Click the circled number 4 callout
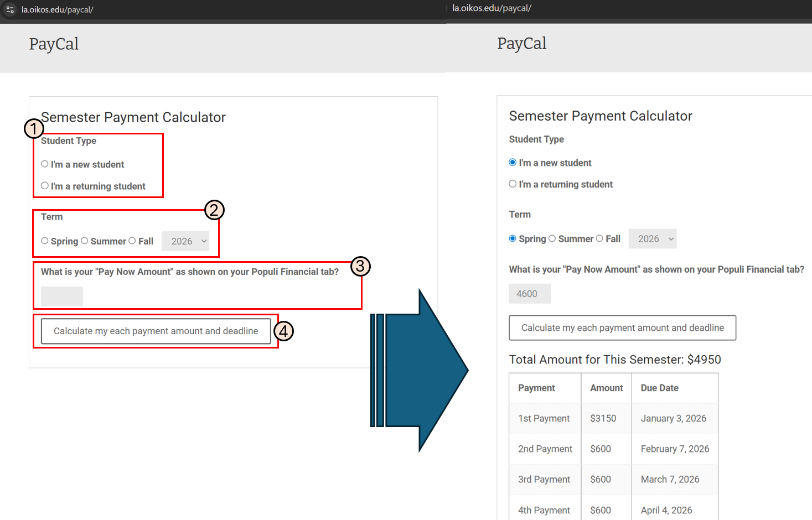 pos(283,331)
